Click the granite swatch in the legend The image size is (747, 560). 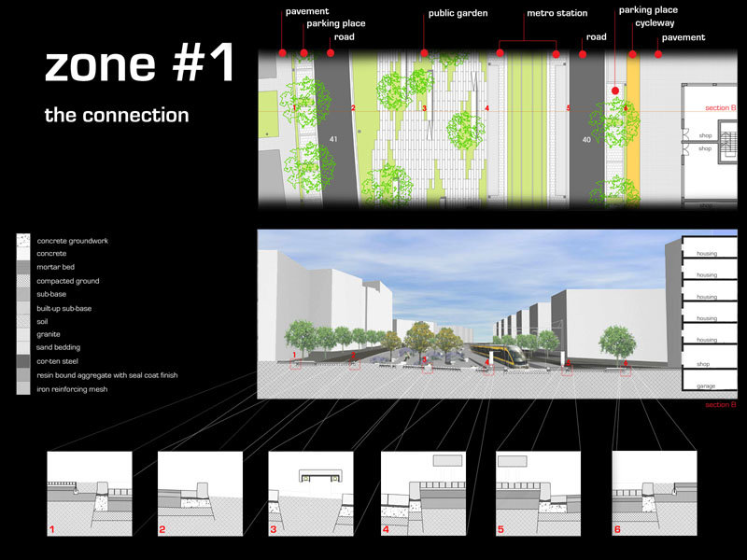(x=23, y=334)
